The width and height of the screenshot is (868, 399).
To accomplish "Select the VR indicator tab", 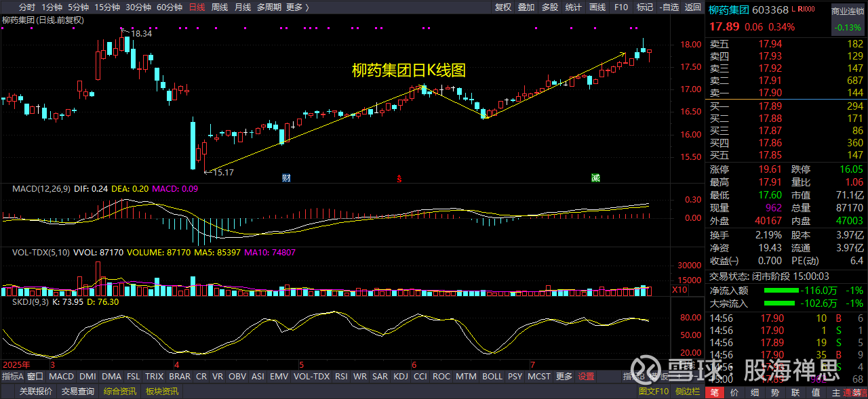I will (x=218, y=377).
